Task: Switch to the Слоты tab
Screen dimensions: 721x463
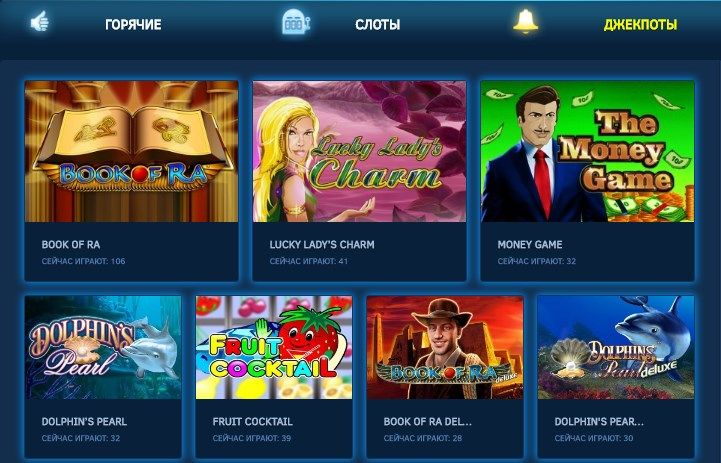Action: point(378,24)
